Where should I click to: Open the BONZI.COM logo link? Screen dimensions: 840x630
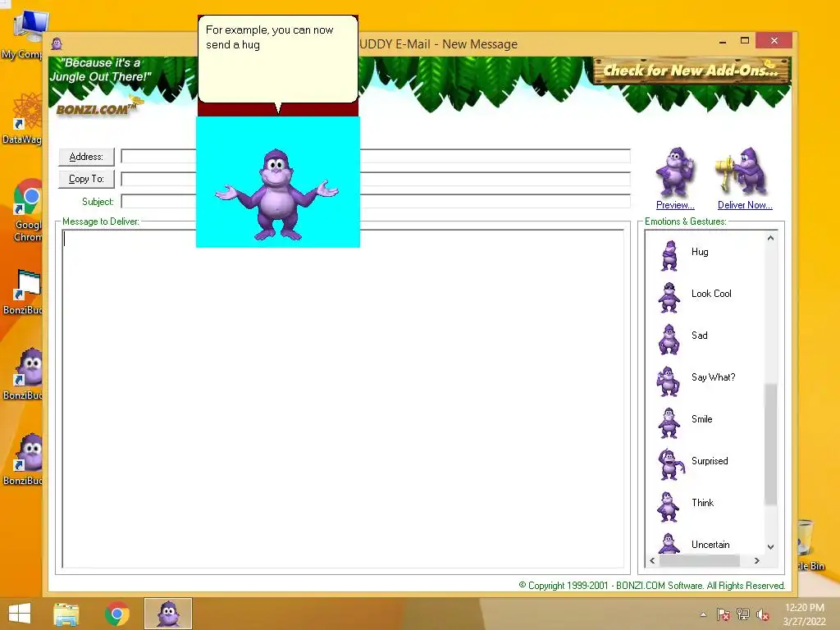(x=95, y=109)
